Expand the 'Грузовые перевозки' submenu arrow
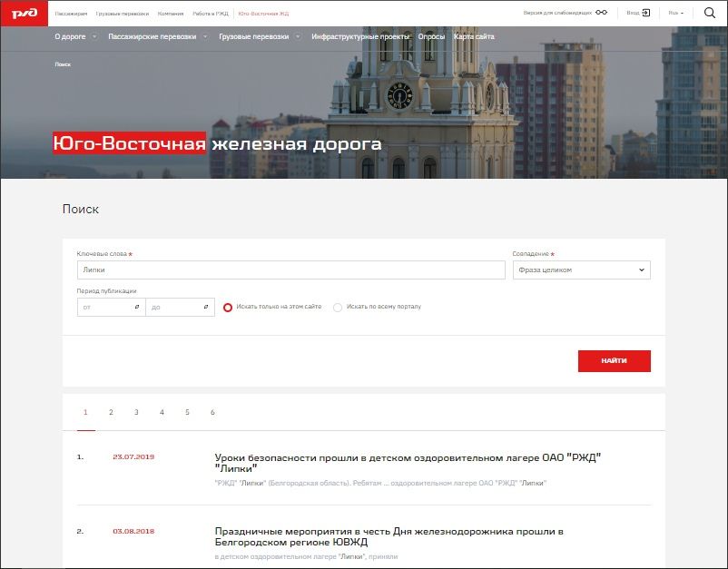The width and height of the screenshot is (728, 569). pyautogui.click(x=299, y=37)
